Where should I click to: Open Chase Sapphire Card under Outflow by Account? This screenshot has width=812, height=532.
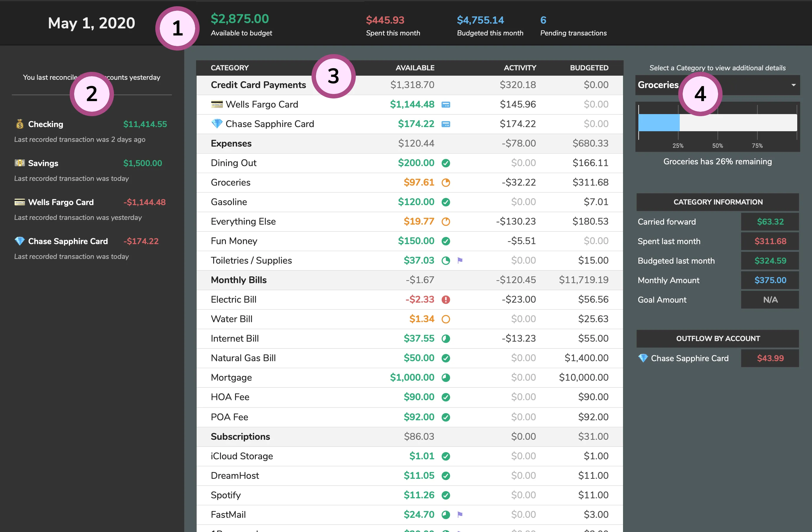(x=689, y=358)
